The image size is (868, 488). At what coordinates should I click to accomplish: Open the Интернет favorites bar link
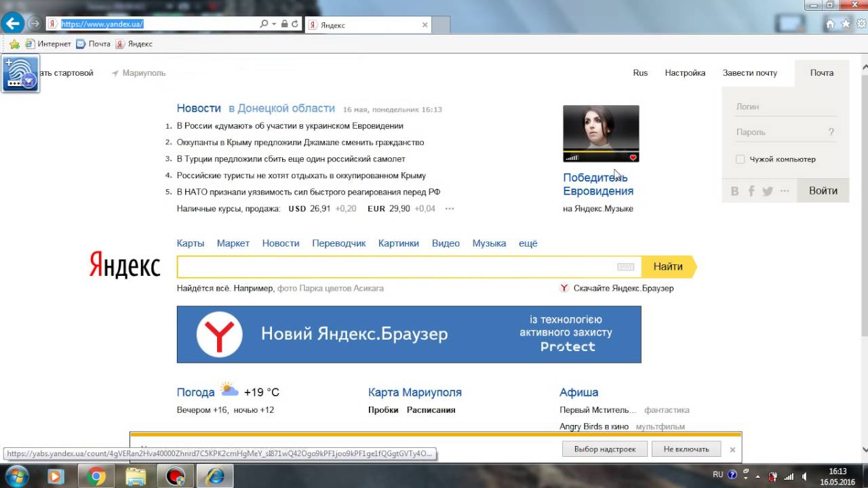coord(48,44)
